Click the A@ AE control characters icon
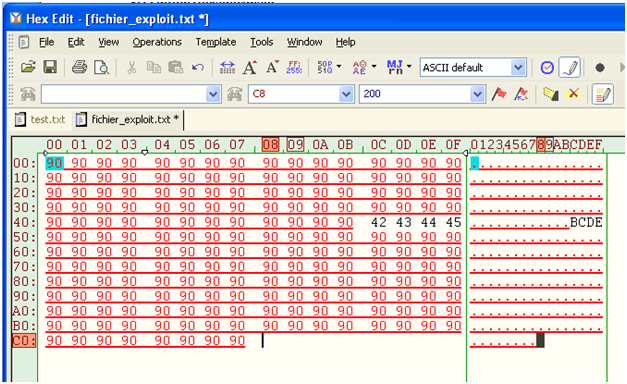The width and height of the screenshot is (627, 384). (x=359, y=67)
